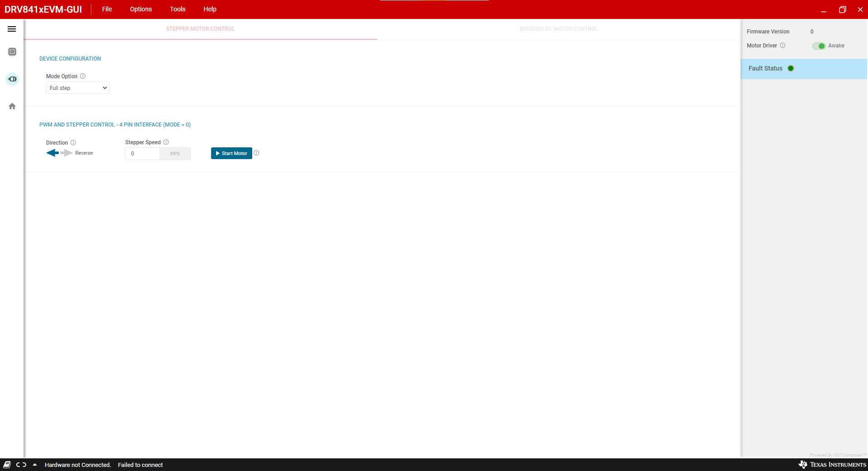868x471 pixels.
Task: Click the green Fault Status indicator
Action: tap(791, 69)
